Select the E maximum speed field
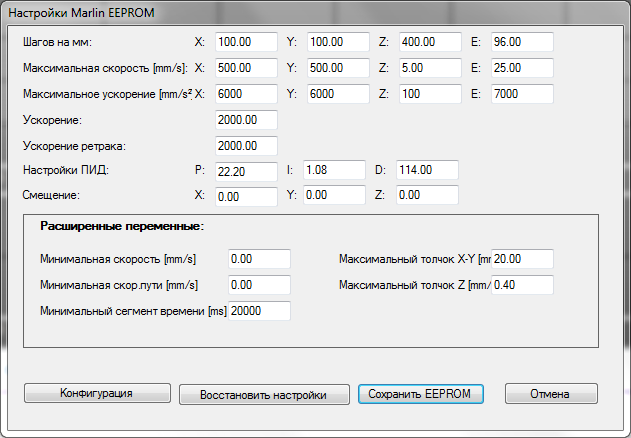The height and width of the screenshot is (438, 631). (521, 69)
